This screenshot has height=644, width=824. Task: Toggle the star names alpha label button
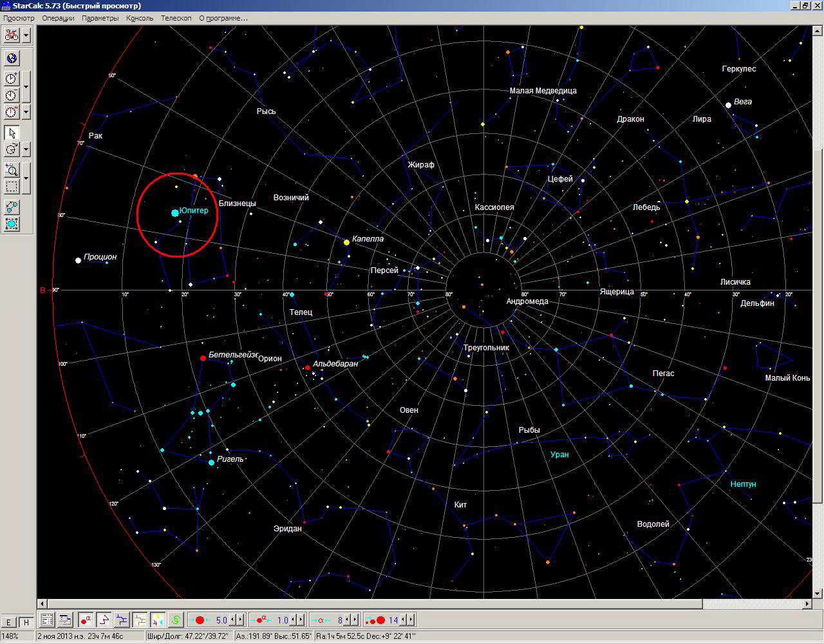86,620
